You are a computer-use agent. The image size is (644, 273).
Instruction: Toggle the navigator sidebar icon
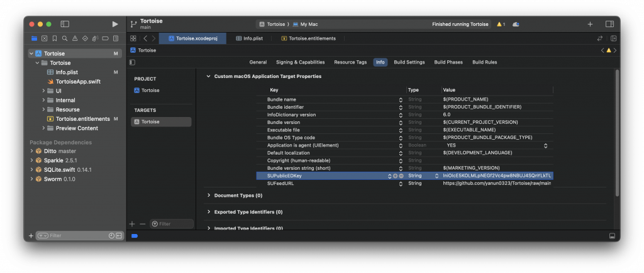coord(65,24)
